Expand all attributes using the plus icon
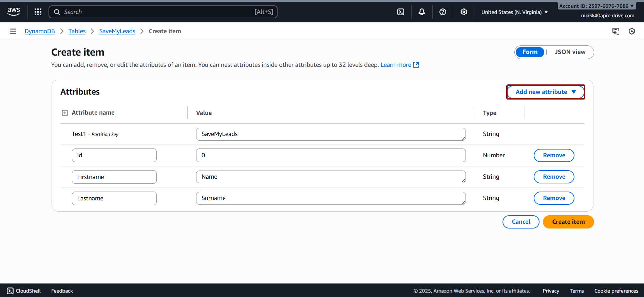This screenshot has width=644, height=297. 65,113
